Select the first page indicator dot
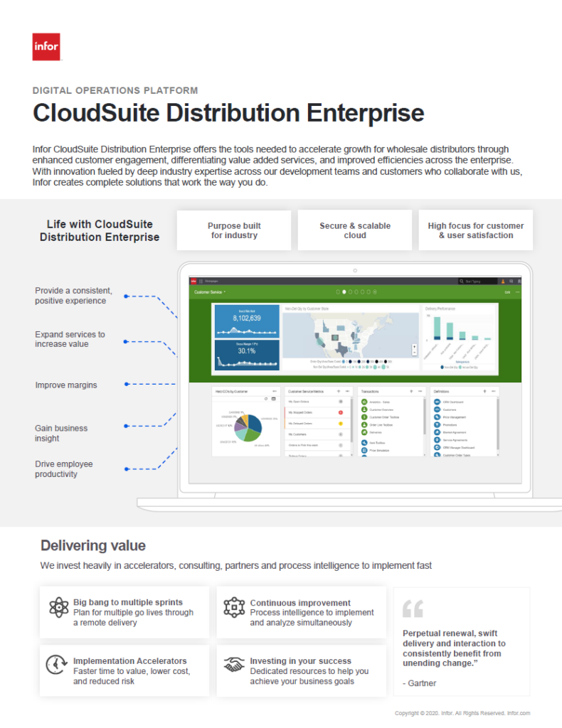562x728 pixels. 338,292
